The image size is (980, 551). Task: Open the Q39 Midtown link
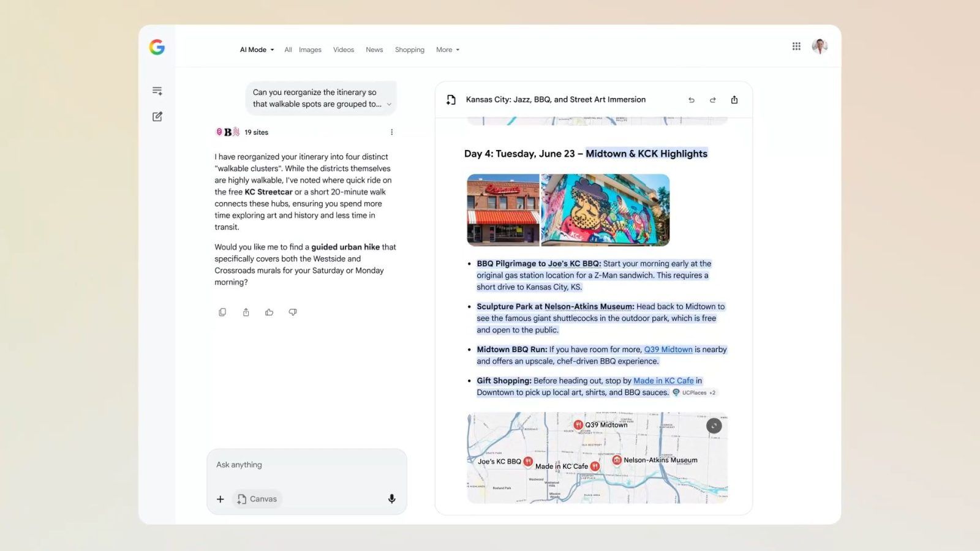[667, 349]
